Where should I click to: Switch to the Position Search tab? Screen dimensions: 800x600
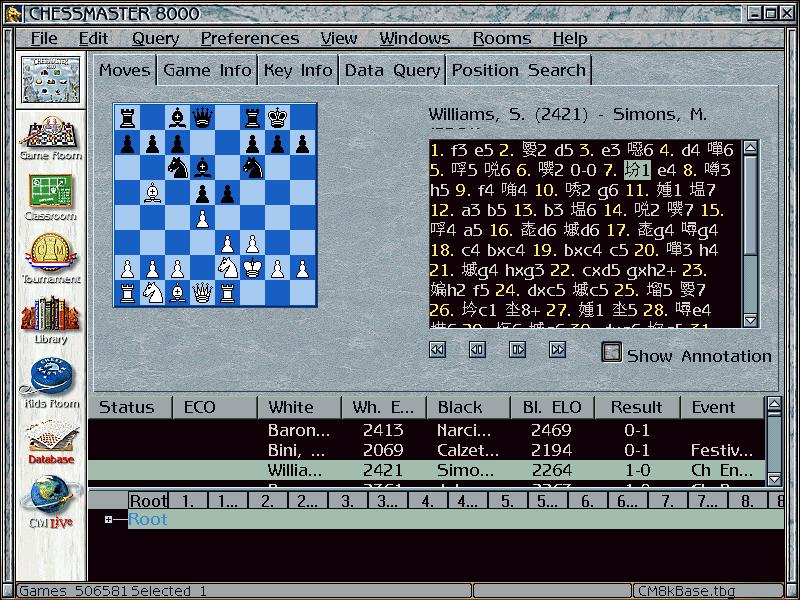518,70
